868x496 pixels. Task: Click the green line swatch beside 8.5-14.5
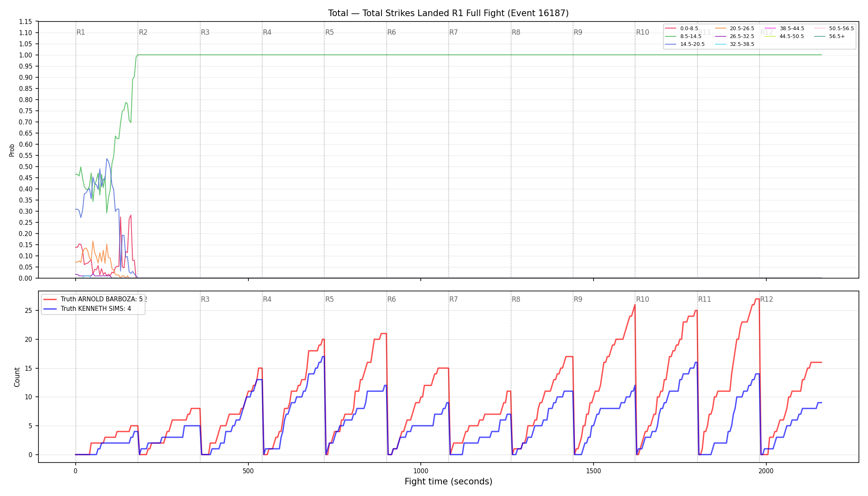click(671, 36)
